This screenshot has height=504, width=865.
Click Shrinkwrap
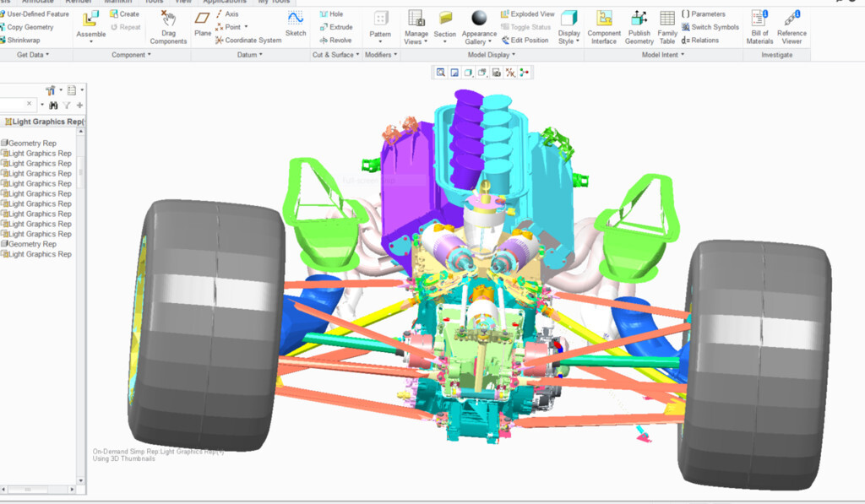pyautogui.click(x=20, y=40)
